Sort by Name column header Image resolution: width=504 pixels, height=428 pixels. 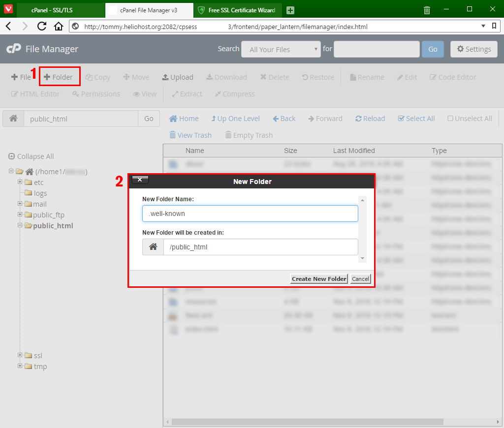(195, 151)
